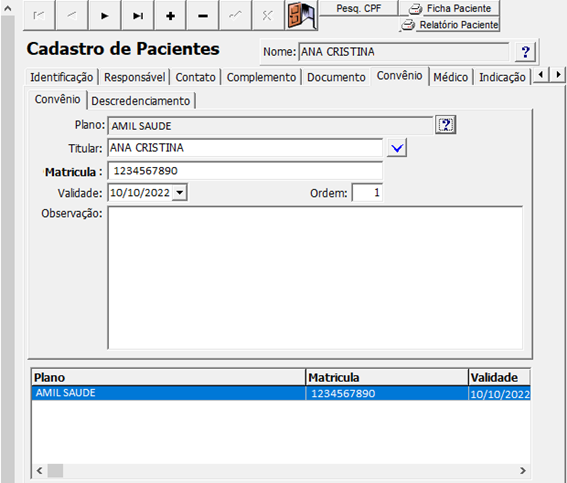Viewport: 567px width, 483px height.
Task: Click the Matricula input field
Action: click(x=245, y=171)
